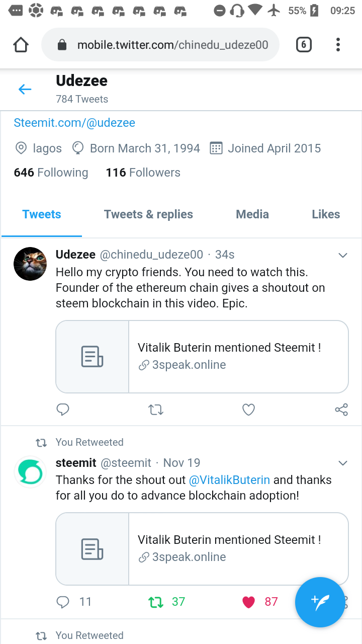Expand options chevron on Udezee's tweet
Viewport: 362px width, 644px height.
pyautogui.click(x=343, y=256)
